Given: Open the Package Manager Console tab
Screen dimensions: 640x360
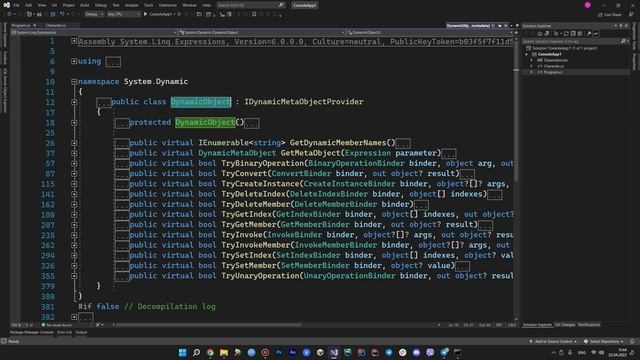Looking at the screenshot, I should [32, 332].
